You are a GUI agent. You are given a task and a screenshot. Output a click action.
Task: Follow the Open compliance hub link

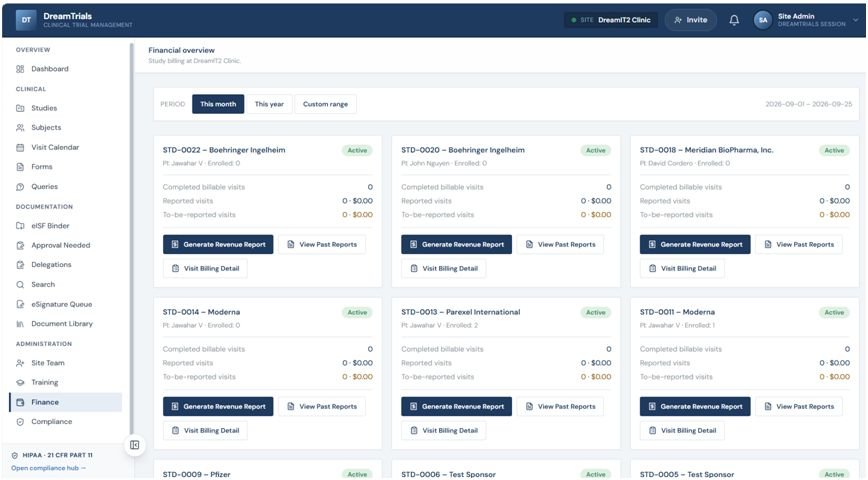[x=48, y=468]
